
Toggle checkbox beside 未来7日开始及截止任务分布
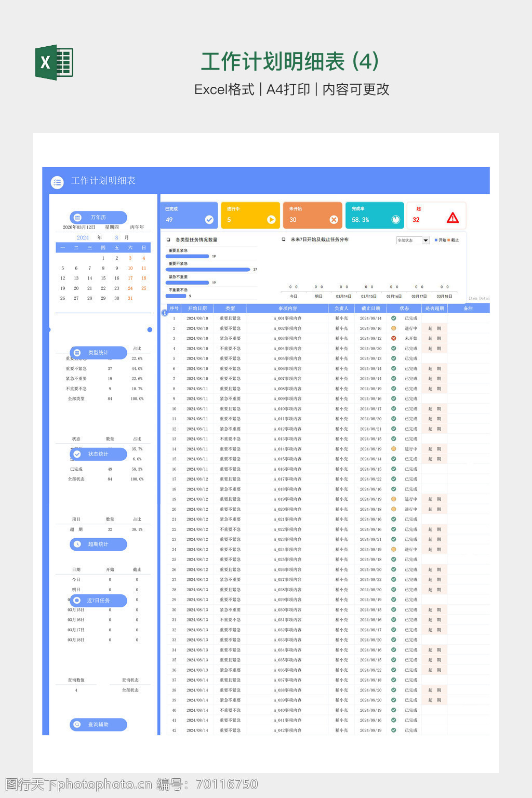[x=283, y=240]
